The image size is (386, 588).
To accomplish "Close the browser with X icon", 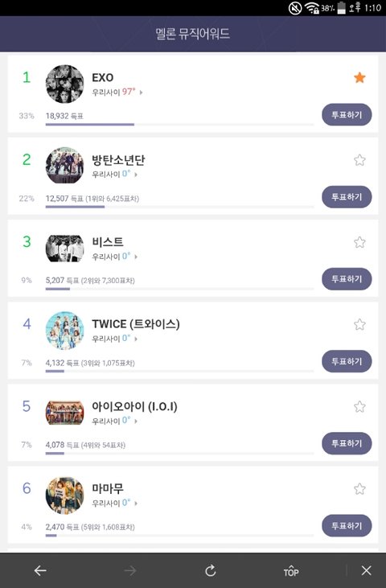I will [367, 571].
